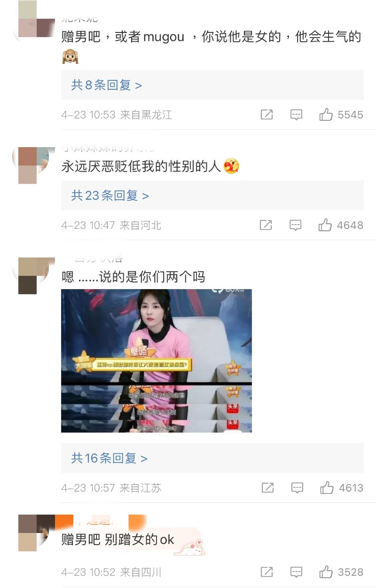376x588 pixels.
Task: Repost the comment with 5545 likes
Action: [266, 115]
